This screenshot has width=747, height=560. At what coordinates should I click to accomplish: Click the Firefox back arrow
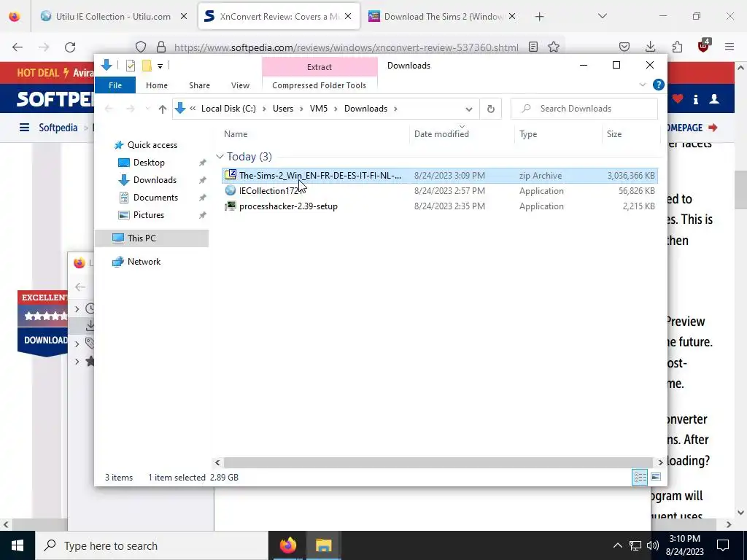(x=18, y=47)
